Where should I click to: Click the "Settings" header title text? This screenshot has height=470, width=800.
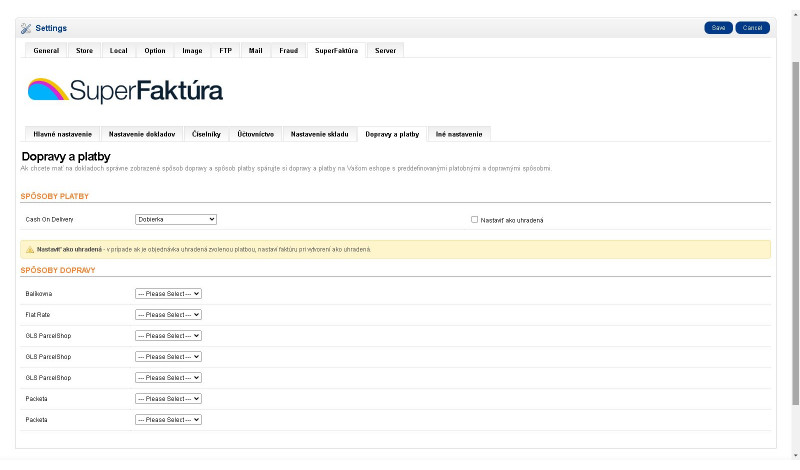[x=51, y=28]
